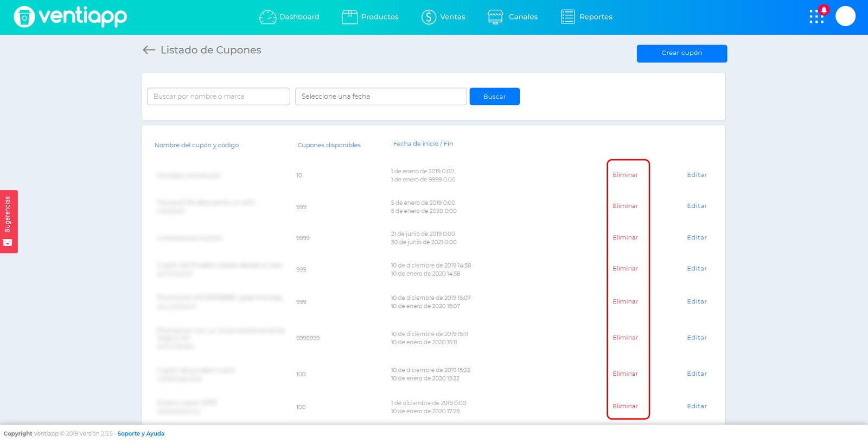Go to the Ventas menu
The width and height of the screenshot is (868, 442).
point(443,17)
